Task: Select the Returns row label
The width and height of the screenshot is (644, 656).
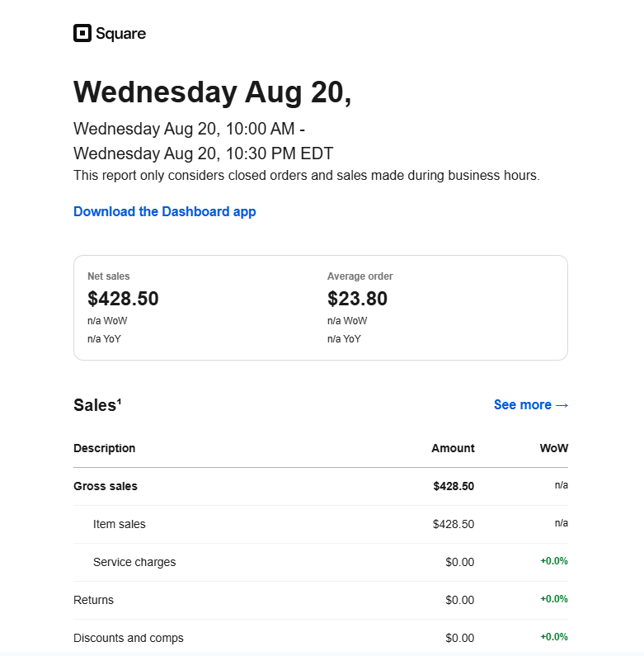Action: click(93, 600)
